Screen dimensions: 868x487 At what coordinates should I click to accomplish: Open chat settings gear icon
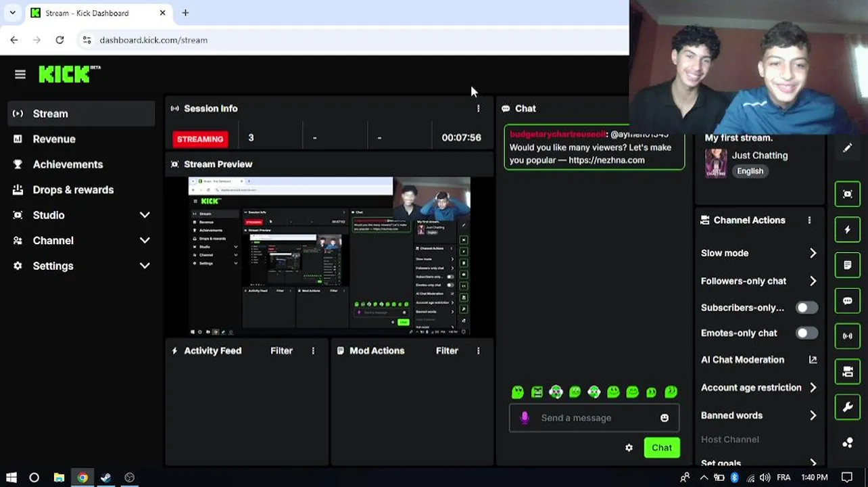click(629, 448)
